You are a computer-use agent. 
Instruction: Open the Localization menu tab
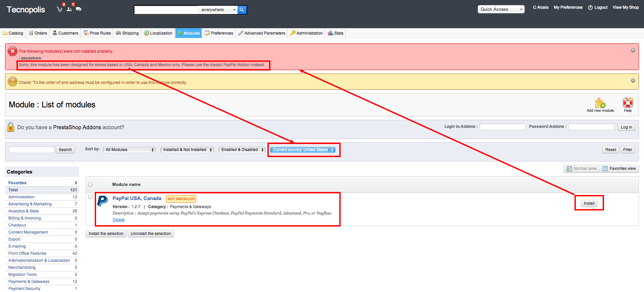158,33
